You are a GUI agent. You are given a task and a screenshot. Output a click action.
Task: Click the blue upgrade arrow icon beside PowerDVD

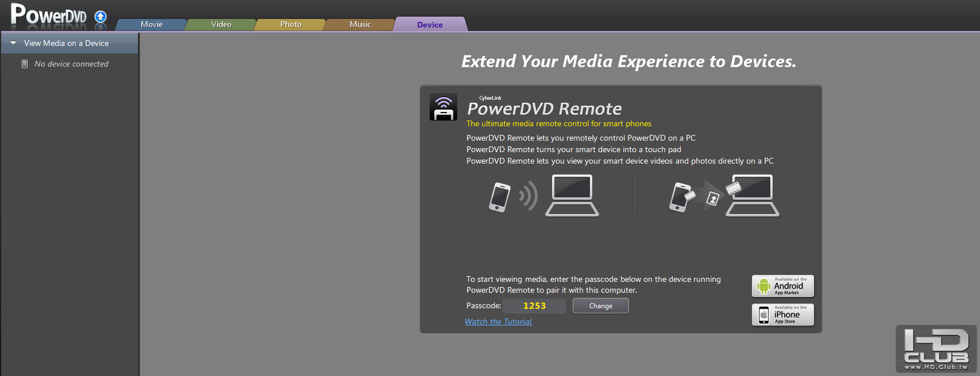tap(101, 17)
